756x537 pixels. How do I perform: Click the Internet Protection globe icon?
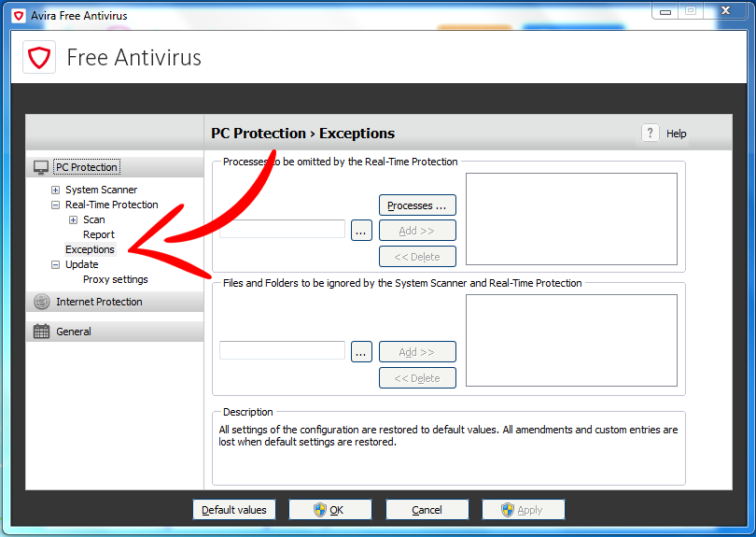(41, 302)
